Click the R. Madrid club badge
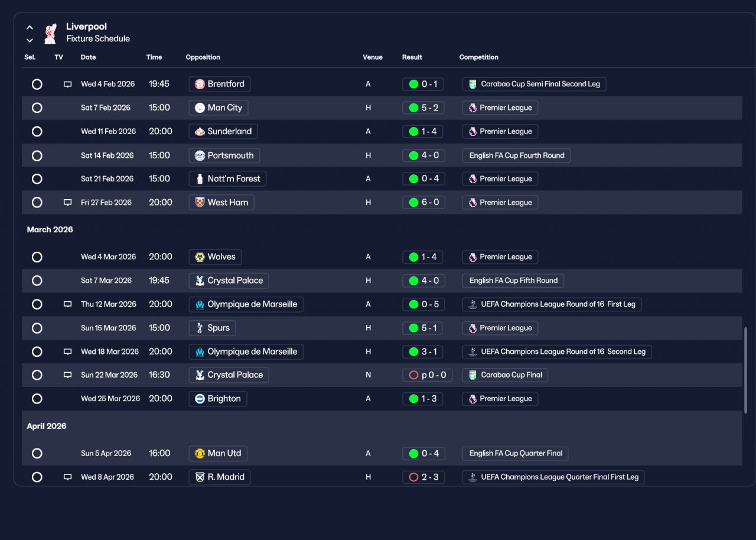756x540 pixels. pyautogui.click(x=200, y=477)
